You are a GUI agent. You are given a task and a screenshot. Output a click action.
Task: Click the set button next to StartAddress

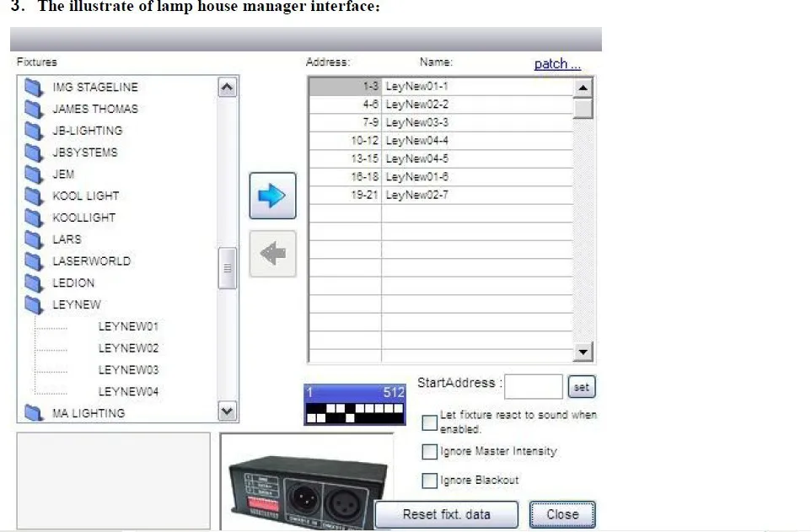[582, 387]
